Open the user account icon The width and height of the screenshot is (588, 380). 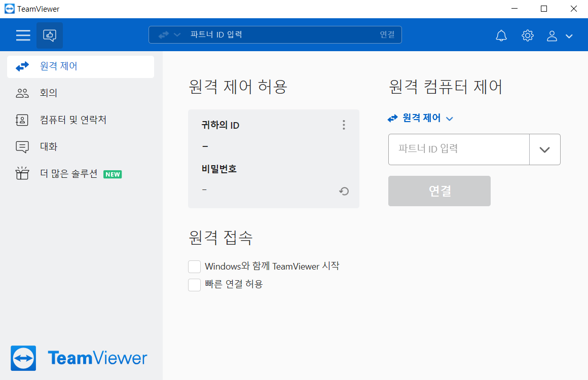[x=552, y=36]
